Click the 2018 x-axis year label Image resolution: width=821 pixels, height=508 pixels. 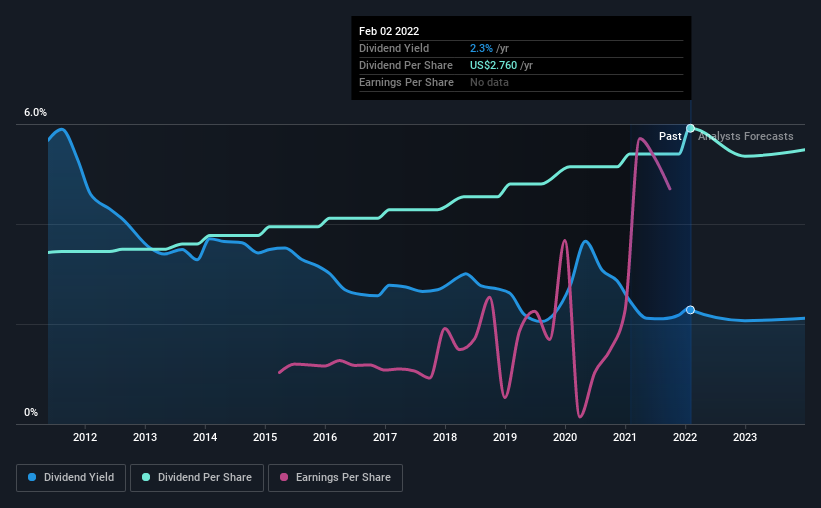point(445,437)
